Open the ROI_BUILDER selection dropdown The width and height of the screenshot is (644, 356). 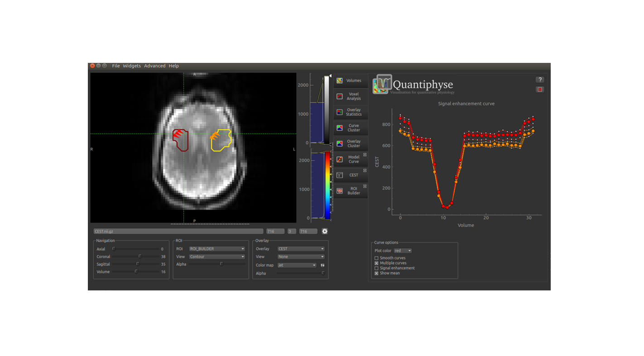[217, 249]
